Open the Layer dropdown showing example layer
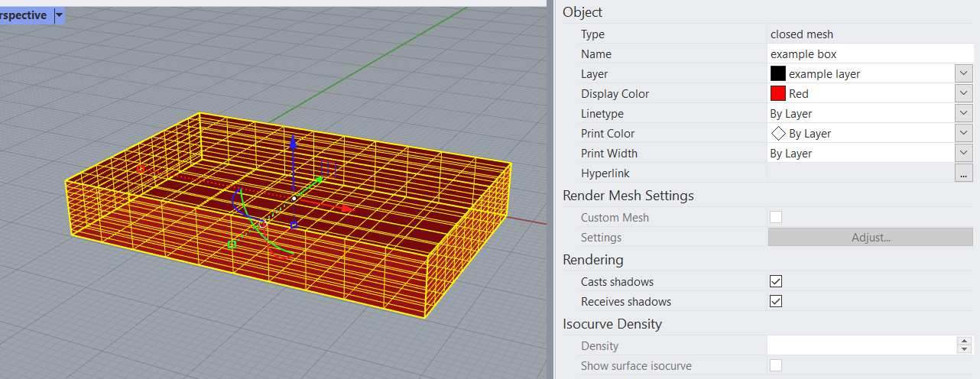Image resolution: width=980 pixels, height=379 pixels. coord(963,74)
